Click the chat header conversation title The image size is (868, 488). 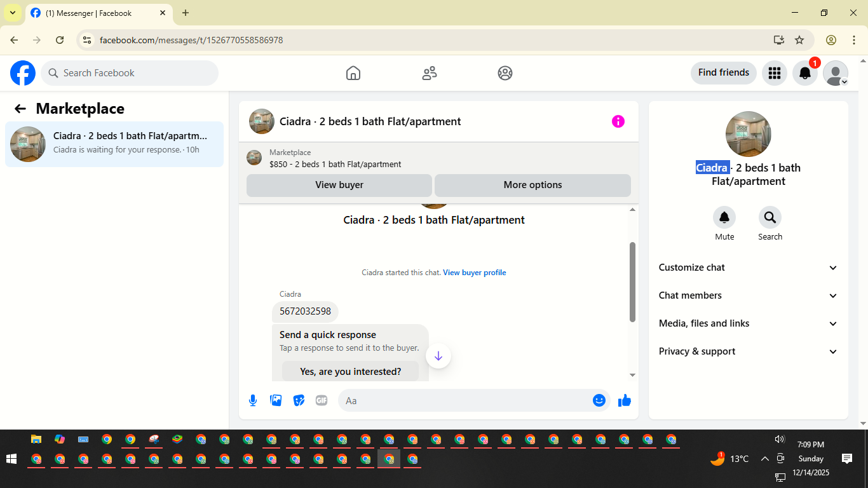(x=370, y=121)
